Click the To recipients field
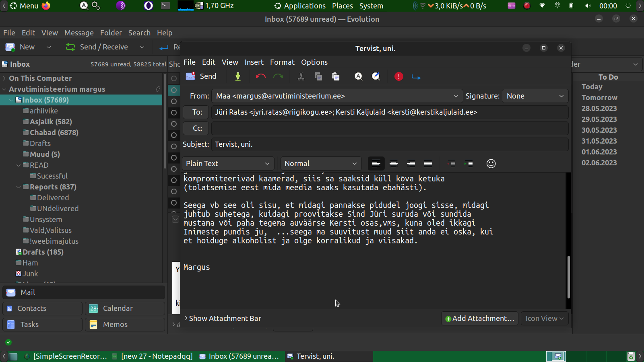This screenshot has height=362, width=644. (x=390, y=112)
